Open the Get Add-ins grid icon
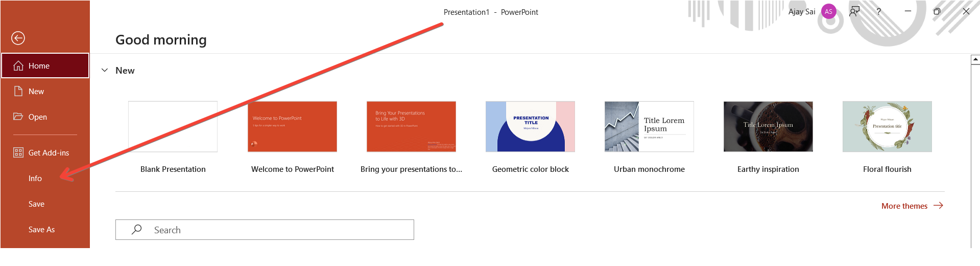 pos(18,152)
